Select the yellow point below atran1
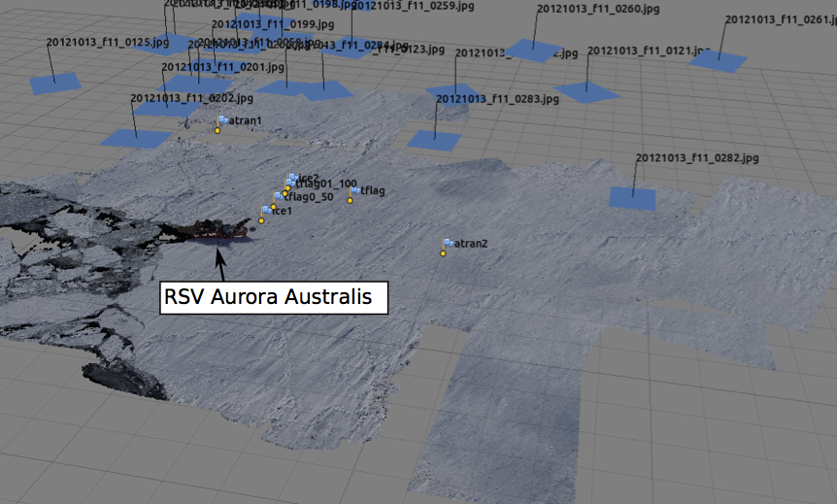Viewport: 837px width, 504px height. coord(218,130)
